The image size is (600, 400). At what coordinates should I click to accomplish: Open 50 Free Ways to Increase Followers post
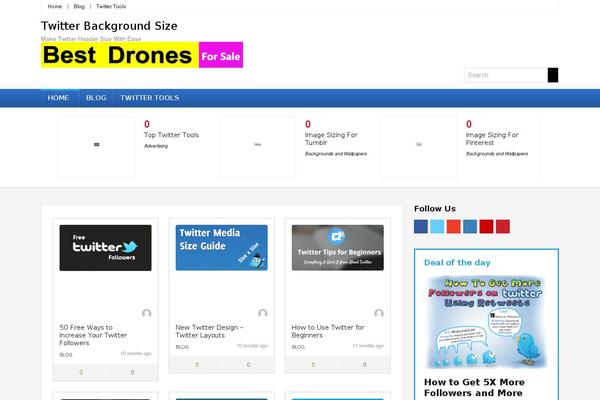93,335
